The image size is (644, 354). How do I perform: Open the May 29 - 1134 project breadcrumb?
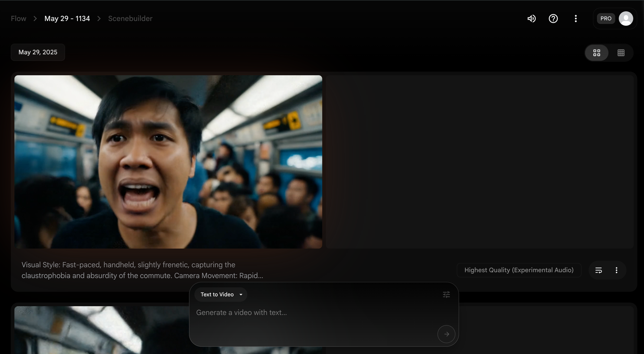click(x=67, y=19)
